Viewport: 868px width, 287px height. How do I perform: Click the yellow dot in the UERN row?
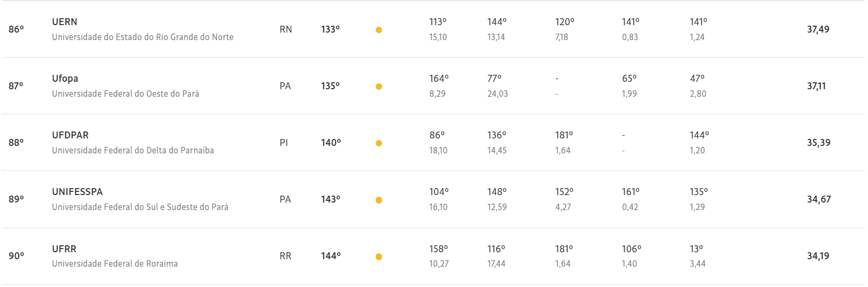pyautogui.click(x=379, y=30)
